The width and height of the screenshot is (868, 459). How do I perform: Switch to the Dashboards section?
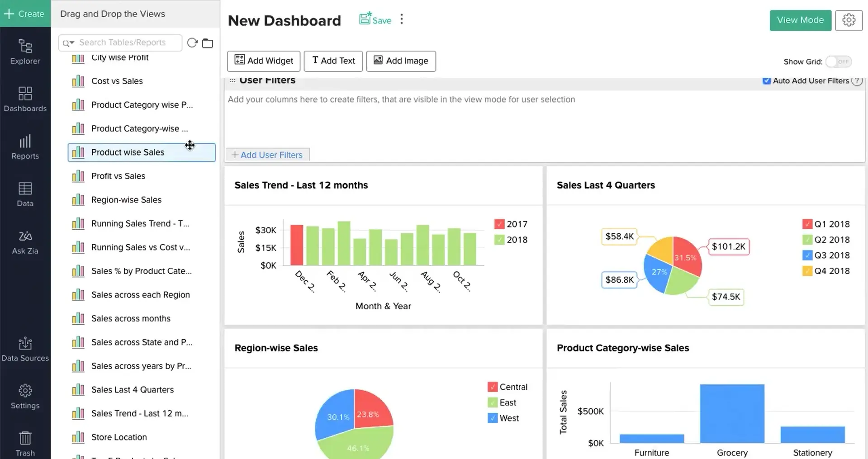(25, 99)
